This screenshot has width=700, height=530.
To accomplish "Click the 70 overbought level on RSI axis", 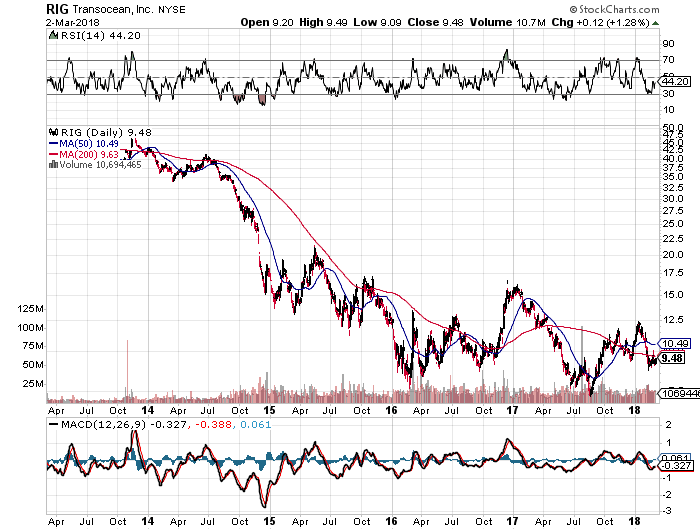I will pyautogui.click(x=668, y=59).
